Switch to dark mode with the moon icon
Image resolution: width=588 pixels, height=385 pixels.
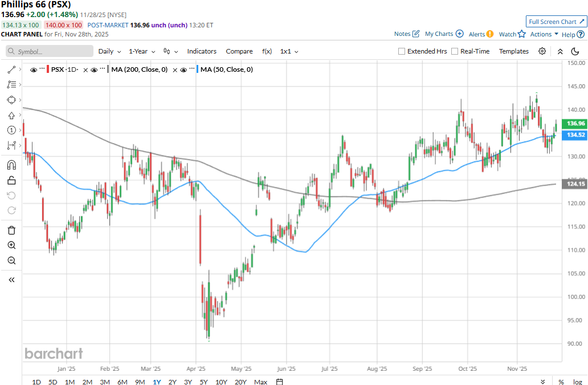click(x=575, y=51)
